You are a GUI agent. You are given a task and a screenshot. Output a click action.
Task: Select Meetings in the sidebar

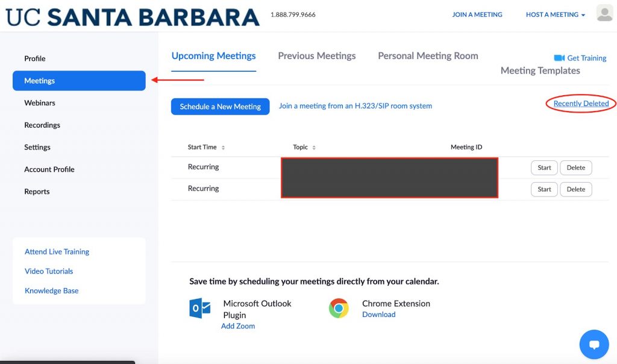click(x=79, y=81)
